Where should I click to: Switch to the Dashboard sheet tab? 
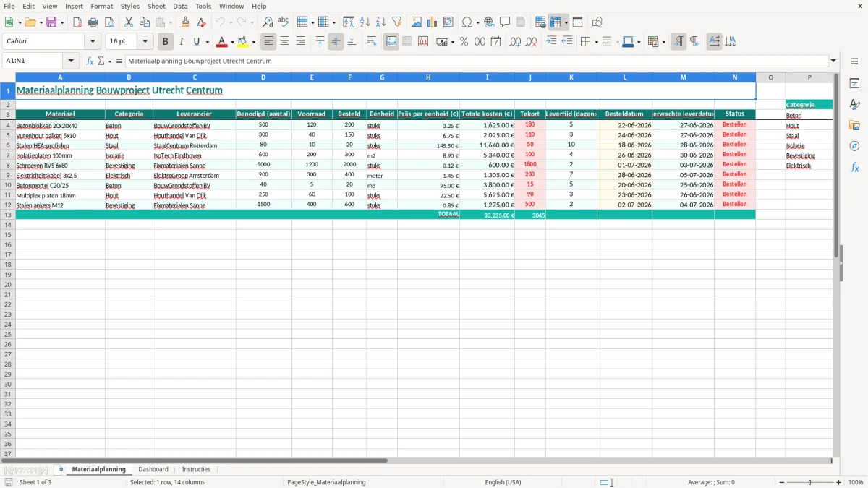pyautogui.click(x=153, y=469)
